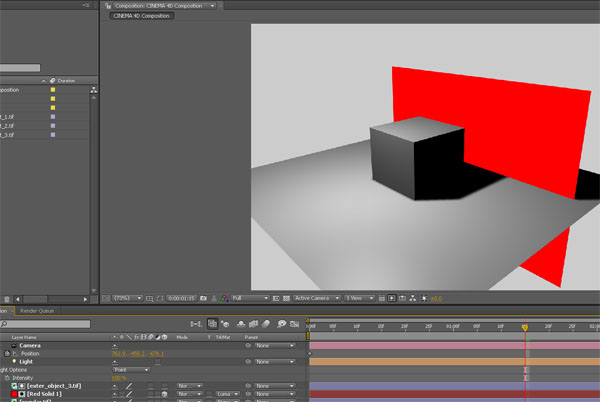Open Luma track matte dropdown
The width and height of the screenshot is (600, 402).
[228, 394]
